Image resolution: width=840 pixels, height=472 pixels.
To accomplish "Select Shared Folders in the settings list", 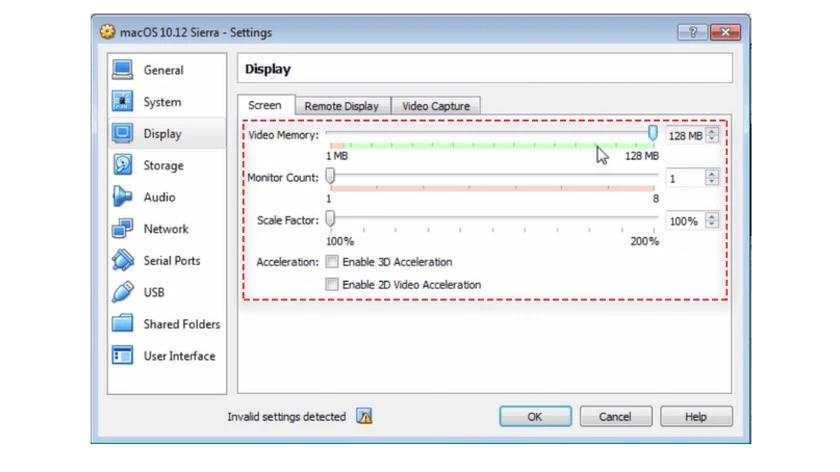I will (x=167, y=324).
